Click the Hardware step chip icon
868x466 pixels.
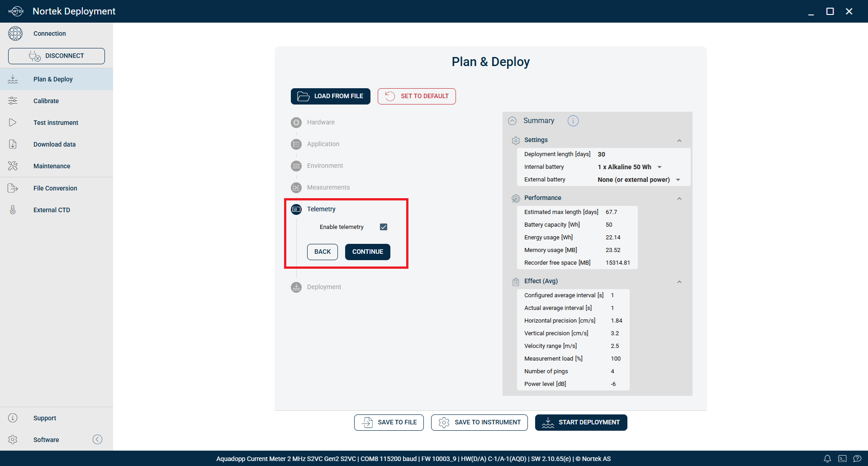(x=296, y=123)
